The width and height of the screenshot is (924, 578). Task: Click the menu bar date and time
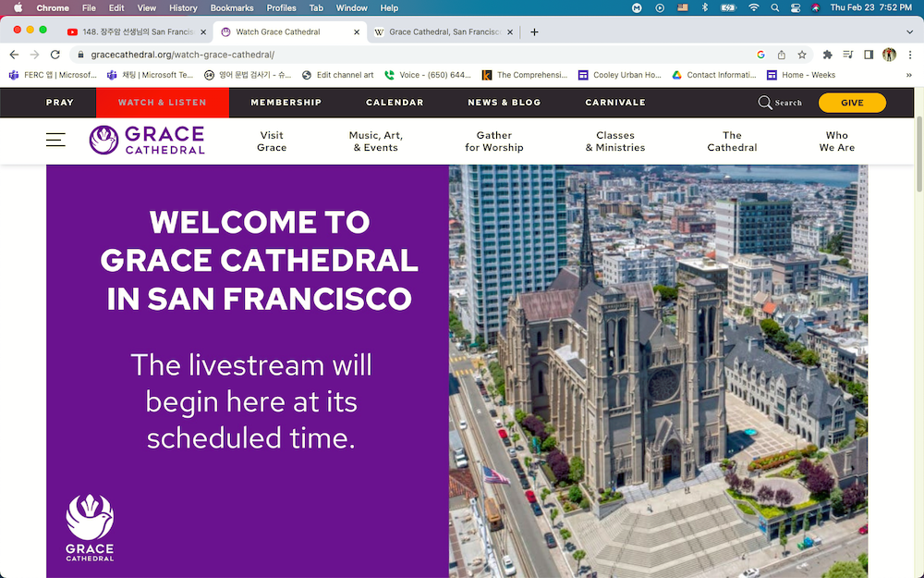(x=871, y=7)
